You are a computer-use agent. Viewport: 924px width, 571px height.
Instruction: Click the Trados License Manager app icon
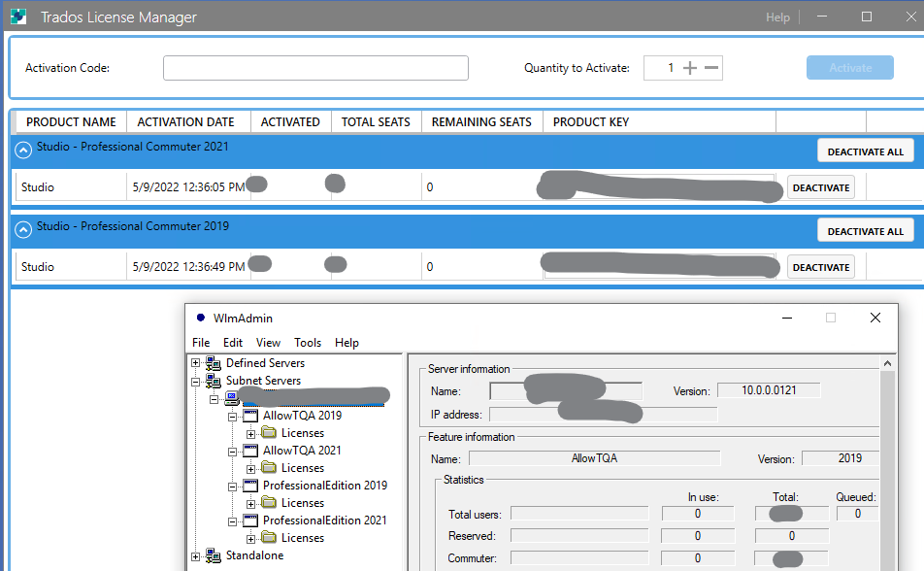(18, 17)
